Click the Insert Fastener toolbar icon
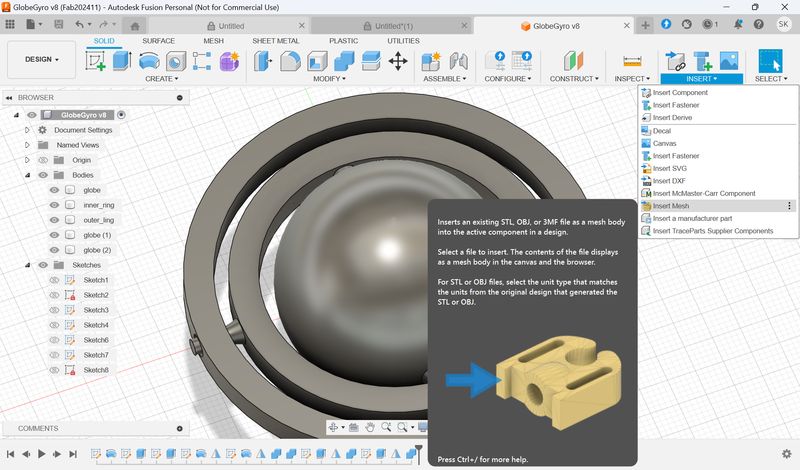 tap(703, 61)
